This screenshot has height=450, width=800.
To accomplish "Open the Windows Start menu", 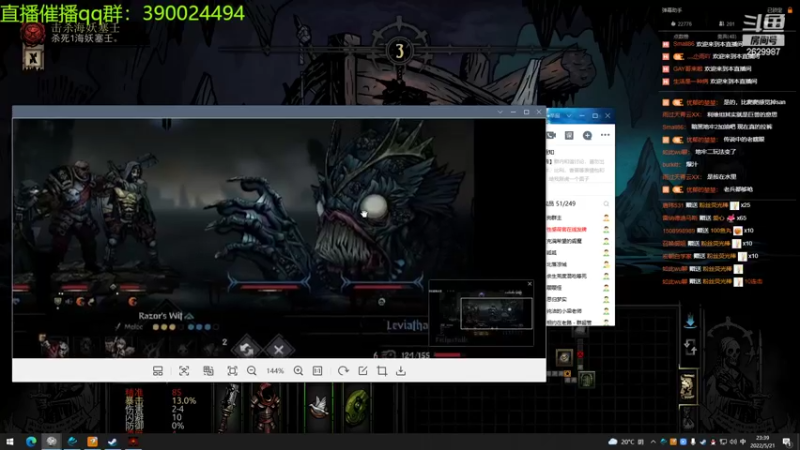I will [x=10, y=442].
